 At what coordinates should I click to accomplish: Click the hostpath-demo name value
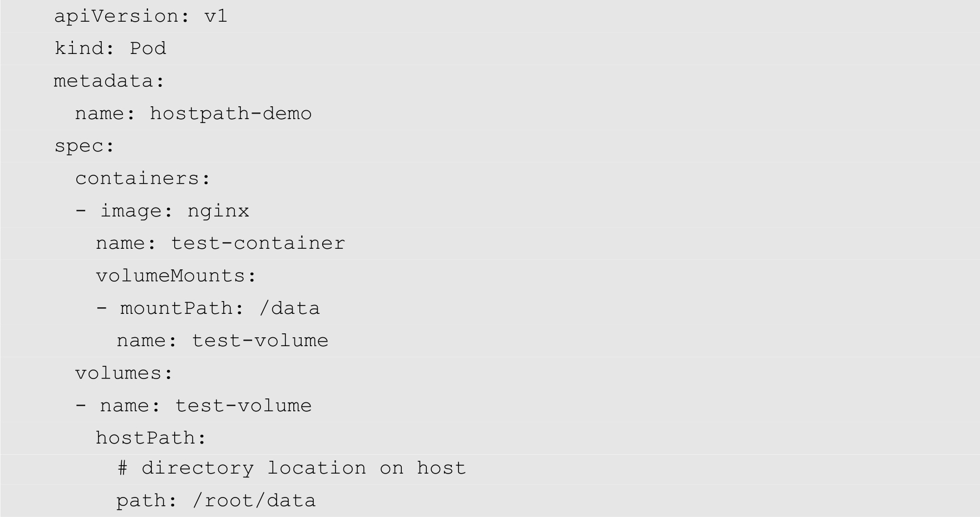(x=230, y=114)
